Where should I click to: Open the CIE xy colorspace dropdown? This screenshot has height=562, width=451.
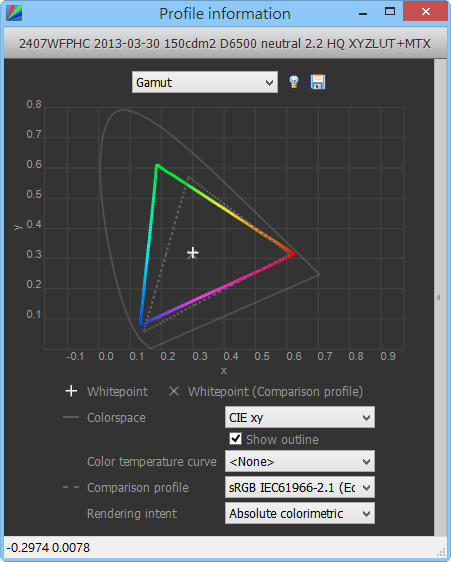[300, 417]
